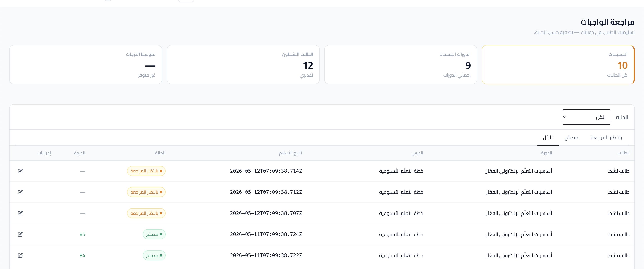Click خطة التعلّم الأسبوعية in 38.707Z row
Image resolution: width=644 pixels, height=269 pixels.
[401, 213]
